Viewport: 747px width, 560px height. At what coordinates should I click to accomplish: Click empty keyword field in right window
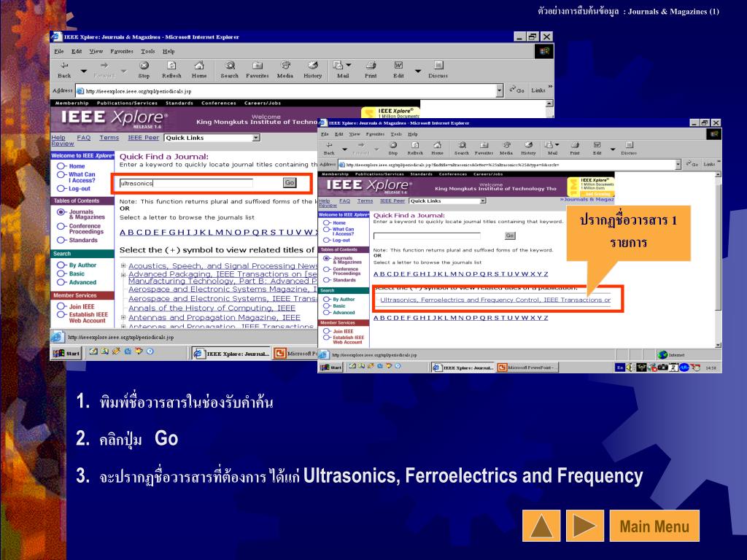pyautogui.click(x=427, y=236)
